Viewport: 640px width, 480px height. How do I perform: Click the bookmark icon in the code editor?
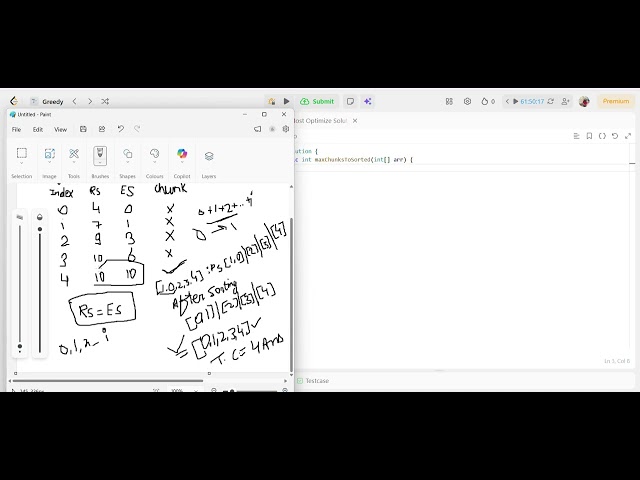pyautogui.click(x=589, y=136)
